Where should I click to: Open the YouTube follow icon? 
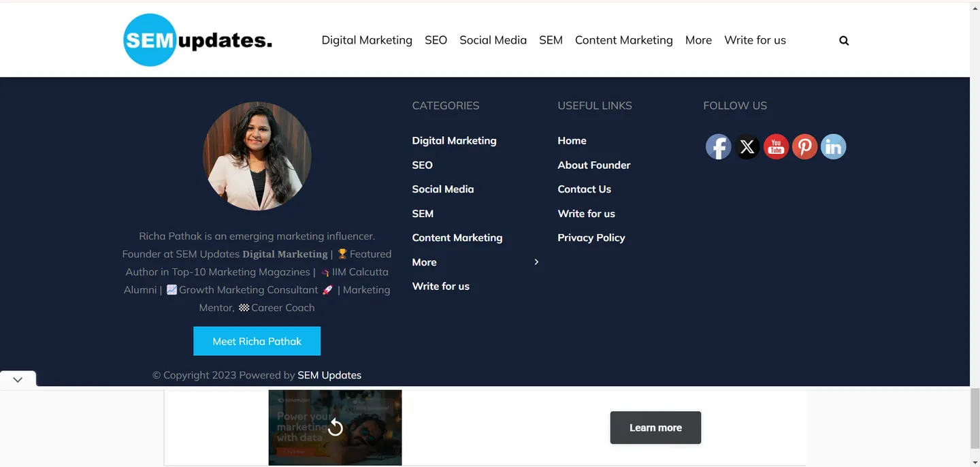[776, 146]
